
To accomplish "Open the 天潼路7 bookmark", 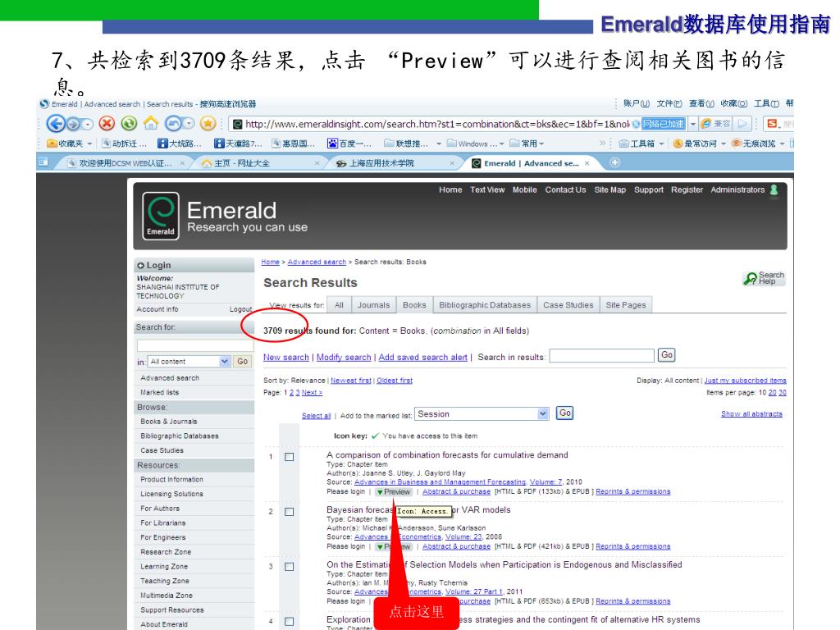I will tap(238, 144).
